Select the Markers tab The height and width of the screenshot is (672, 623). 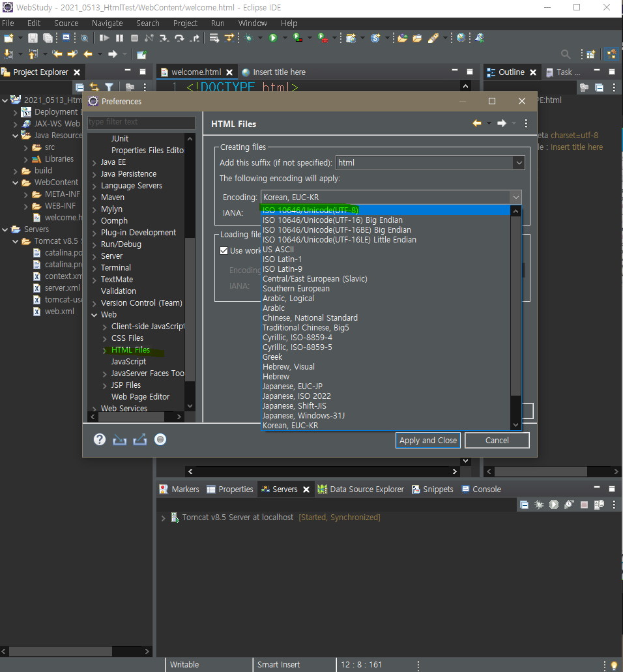tap(179, 489)
